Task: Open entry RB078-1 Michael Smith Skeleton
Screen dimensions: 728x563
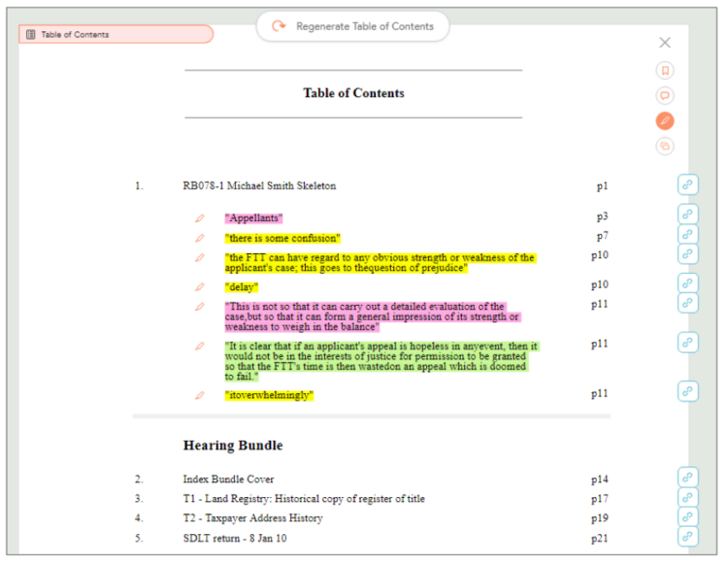Action: [259, 185]
